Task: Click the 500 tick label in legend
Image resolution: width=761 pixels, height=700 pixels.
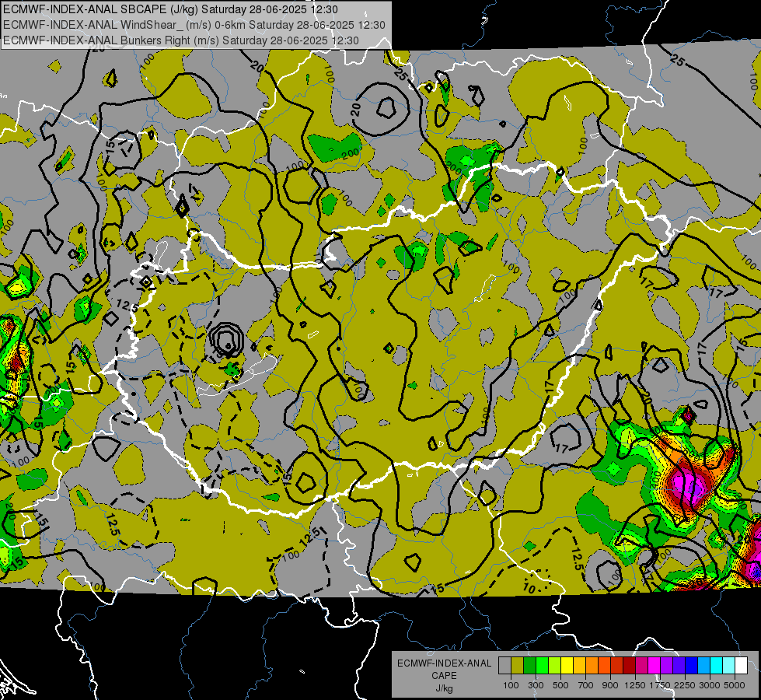Action: click(560, 685)
